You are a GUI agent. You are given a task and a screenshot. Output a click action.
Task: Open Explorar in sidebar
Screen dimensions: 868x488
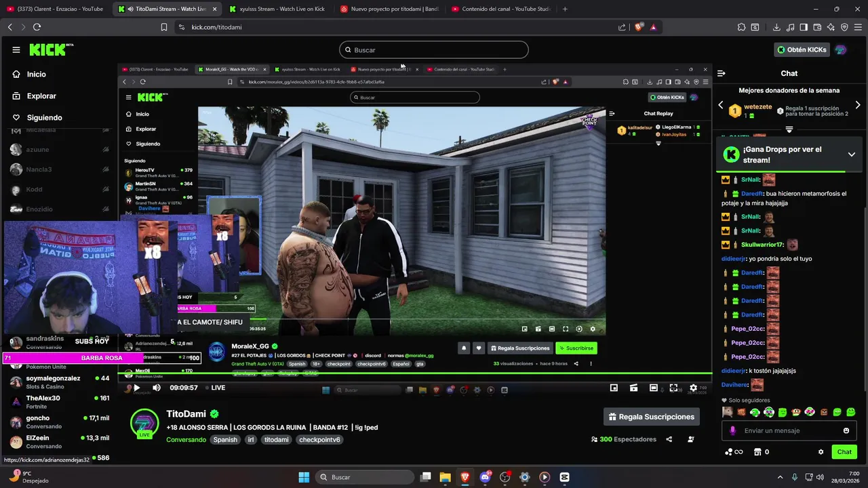[41, 96]
